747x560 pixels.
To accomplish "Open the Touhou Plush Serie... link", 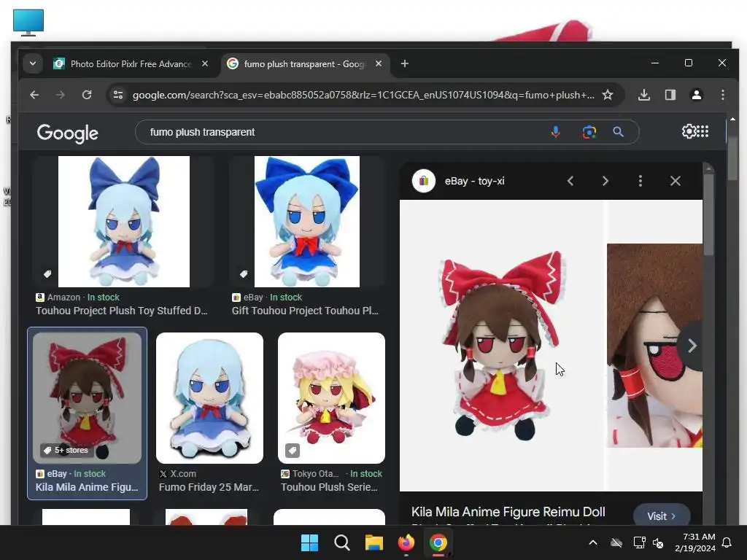I will 329,487.
